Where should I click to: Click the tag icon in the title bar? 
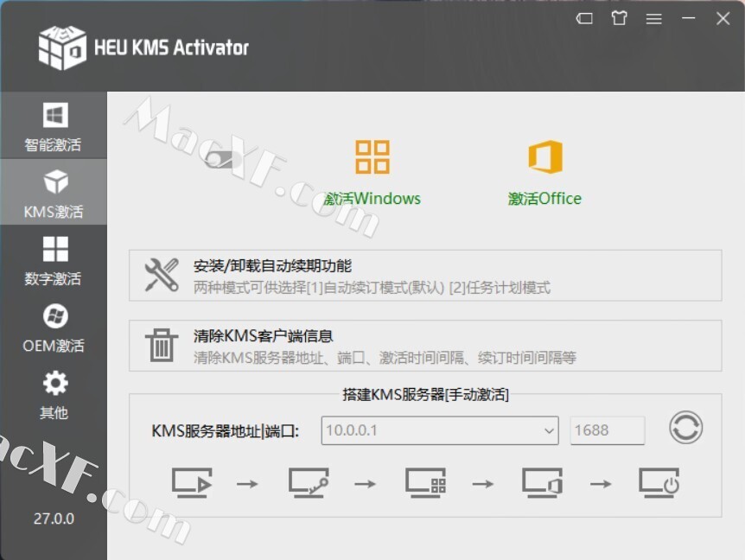coord(584,18)
